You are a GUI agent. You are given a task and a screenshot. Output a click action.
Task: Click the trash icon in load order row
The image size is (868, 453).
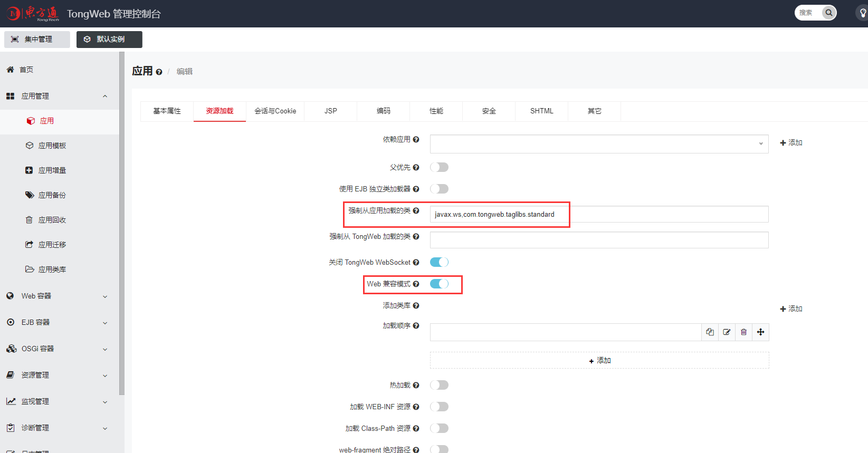point(743,332)
